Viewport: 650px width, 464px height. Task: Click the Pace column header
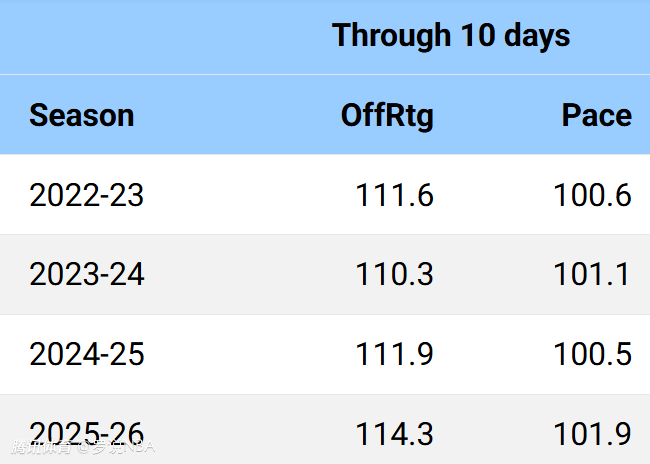pyautogui.click(x=596, y=115)
